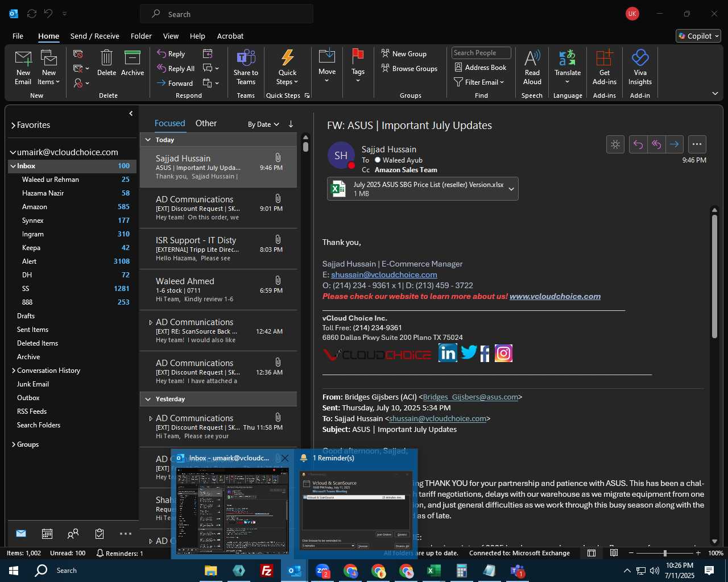
Task: Archive the selected email
Action: click(133, 63)
